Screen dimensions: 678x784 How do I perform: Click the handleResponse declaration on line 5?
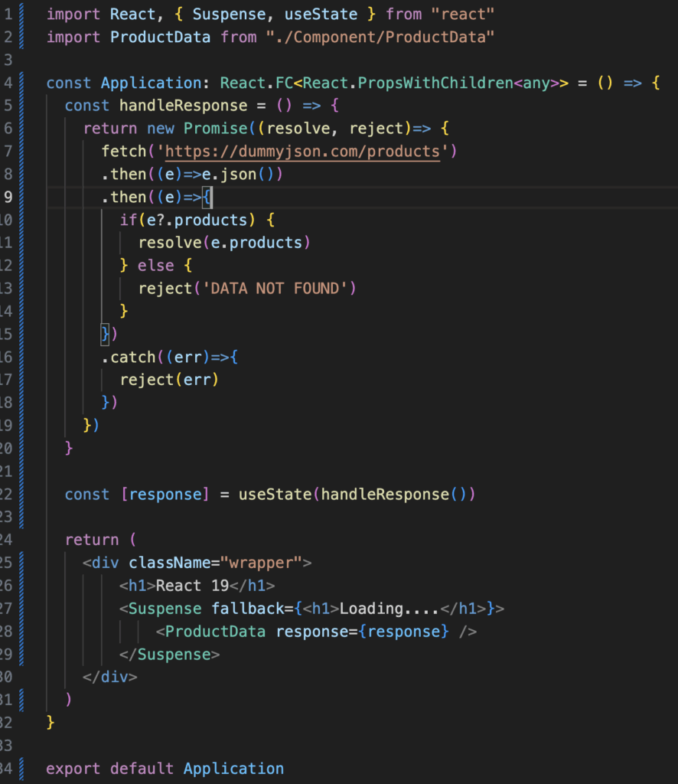coord(184,106)
